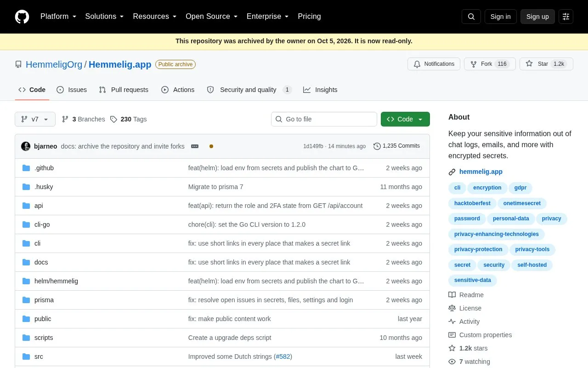The width and height of the screenshot is (588, 368).
Task: Open the HemmeligOrg owner link
Action: click(54, 64)
